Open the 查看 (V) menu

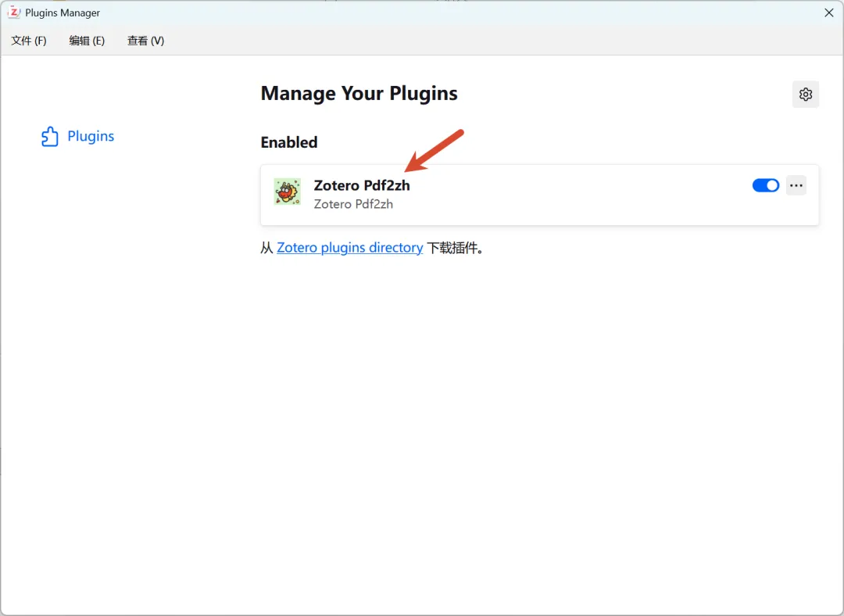(x=145, y=41)
